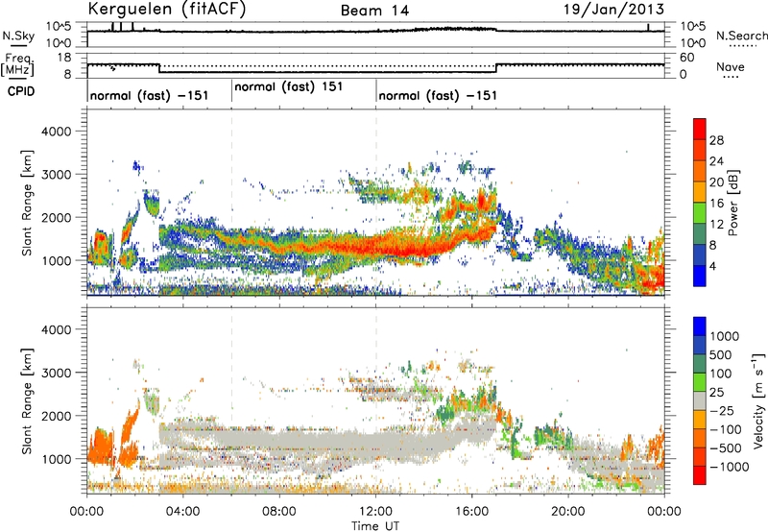Click the date '19/Jan/2013'
This screenshot has height=532, width=768.
pos(613,9)
